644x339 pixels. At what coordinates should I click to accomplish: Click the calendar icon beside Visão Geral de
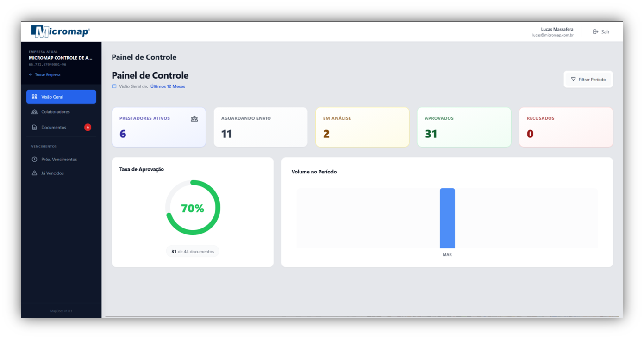114,86
